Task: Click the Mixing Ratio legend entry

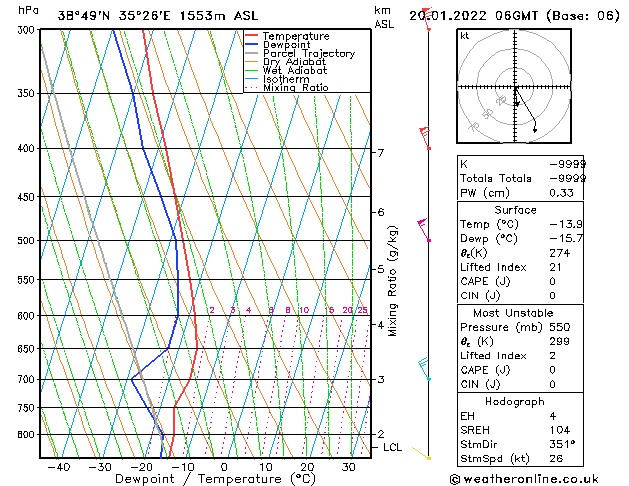Action: tap(294, 88)
